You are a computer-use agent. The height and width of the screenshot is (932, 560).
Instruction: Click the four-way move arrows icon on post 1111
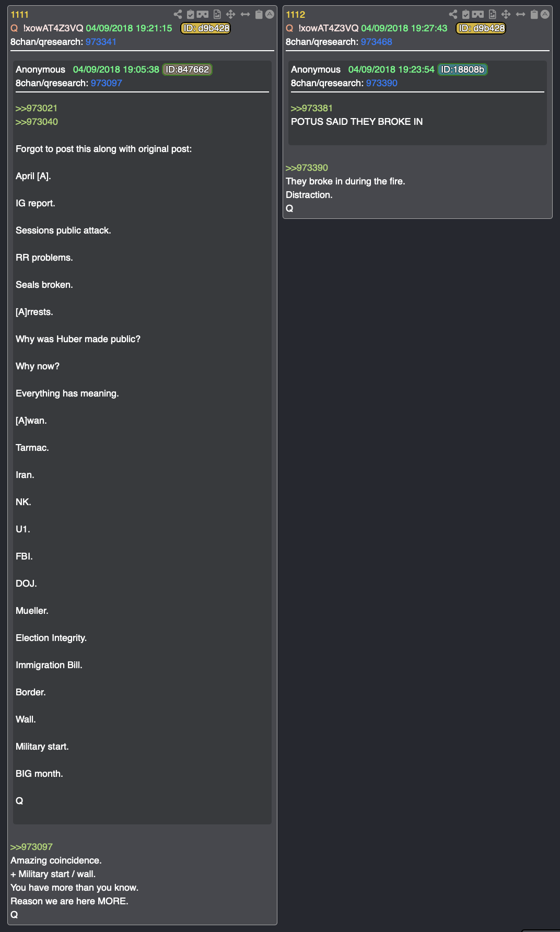pyautogui.click(x=231, y=15)
